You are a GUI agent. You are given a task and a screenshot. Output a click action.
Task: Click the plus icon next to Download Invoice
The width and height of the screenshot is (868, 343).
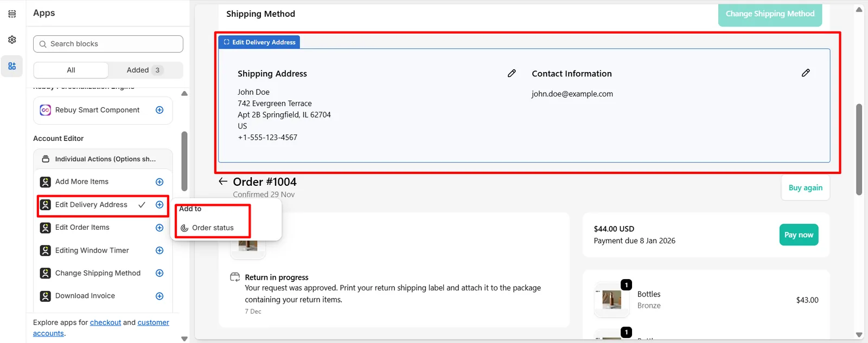point(159,296)
